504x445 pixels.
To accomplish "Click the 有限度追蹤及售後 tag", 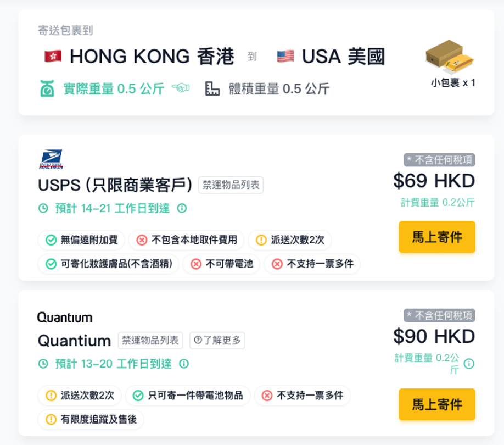I will click(x=91, y=419).
